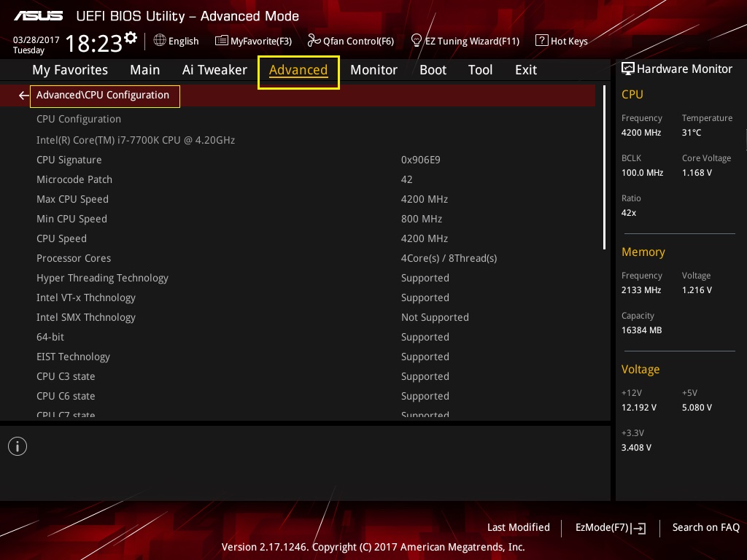Show Hot Keys list
The image size is (747, 560).
(562, 41)
